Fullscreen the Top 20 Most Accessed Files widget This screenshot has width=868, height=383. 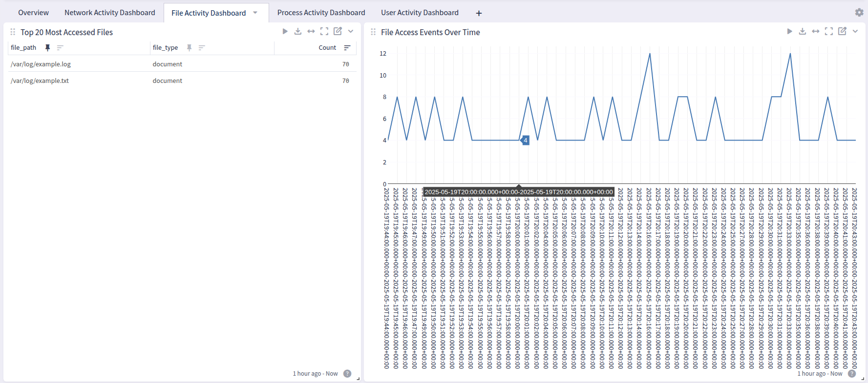tap(324, 31)
